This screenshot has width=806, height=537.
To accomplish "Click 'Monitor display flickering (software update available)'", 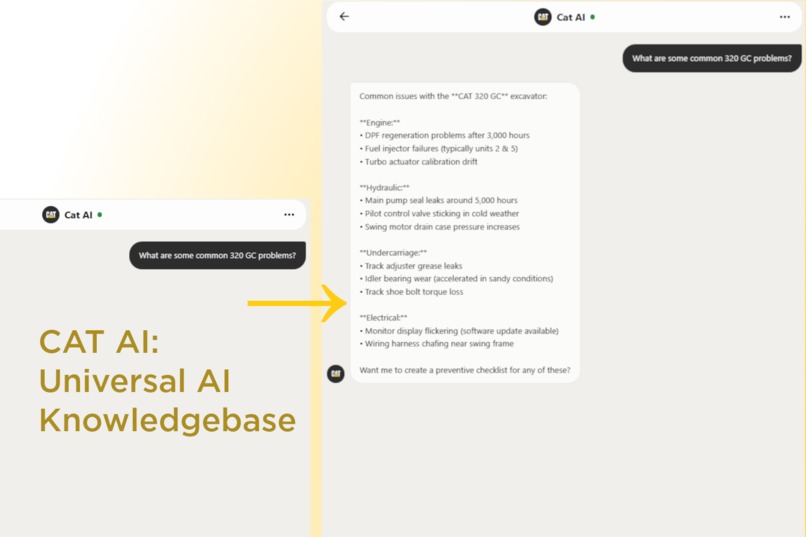I will pyautogui.click(x=459, y=331).
